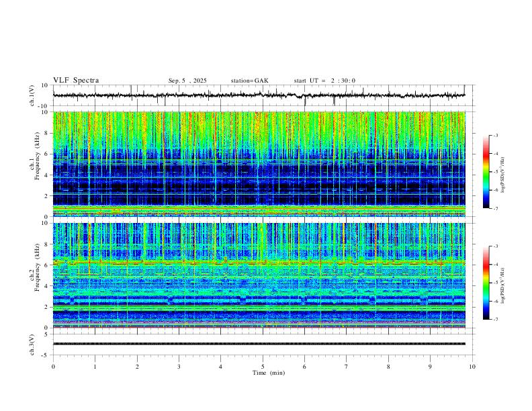
Task: Click the ch.1 spectrogram color scale bar
Action: click(486, 172)
